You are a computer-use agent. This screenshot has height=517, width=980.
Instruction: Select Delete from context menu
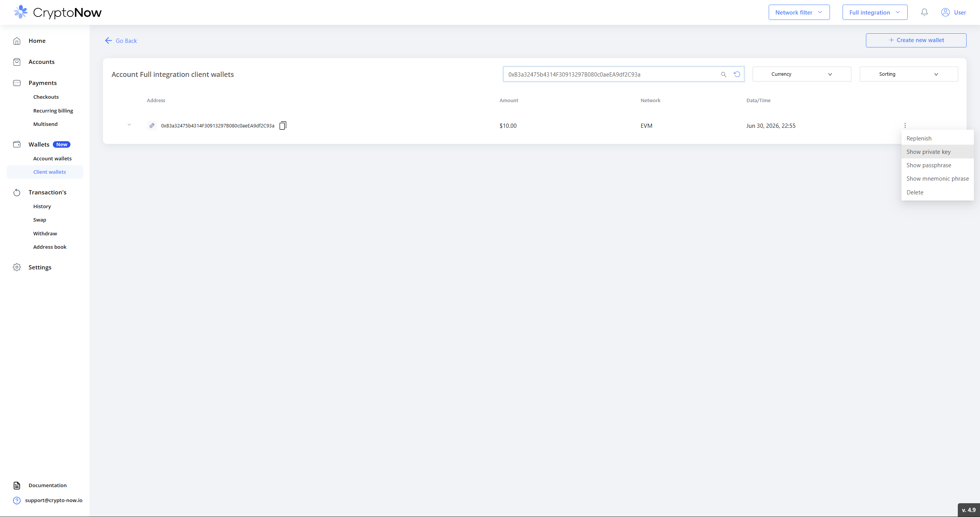tap(938, 192)
